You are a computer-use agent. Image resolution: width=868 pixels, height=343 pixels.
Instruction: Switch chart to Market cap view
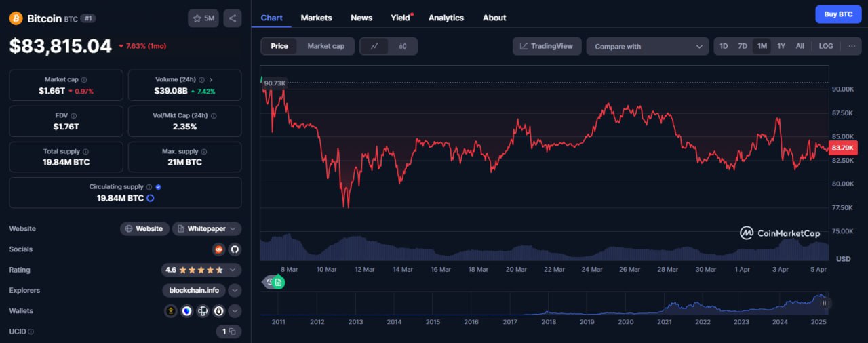325,46
